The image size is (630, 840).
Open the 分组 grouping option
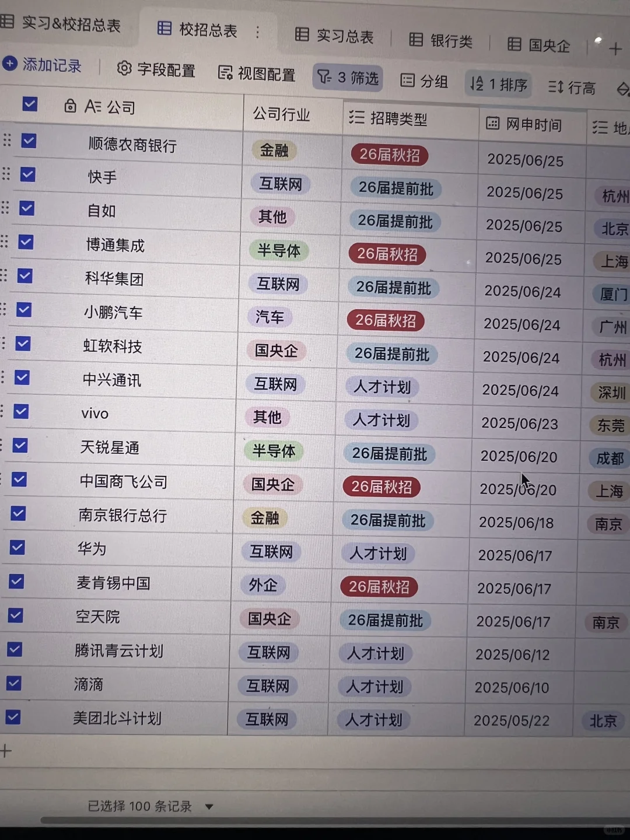pos(425,81)
